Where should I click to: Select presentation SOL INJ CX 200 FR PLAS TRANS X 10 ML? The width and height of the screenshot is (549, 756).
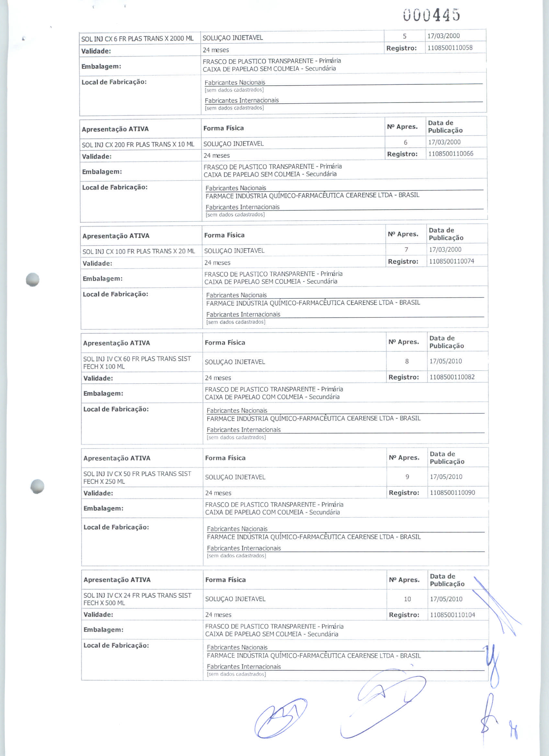[138, 145]
